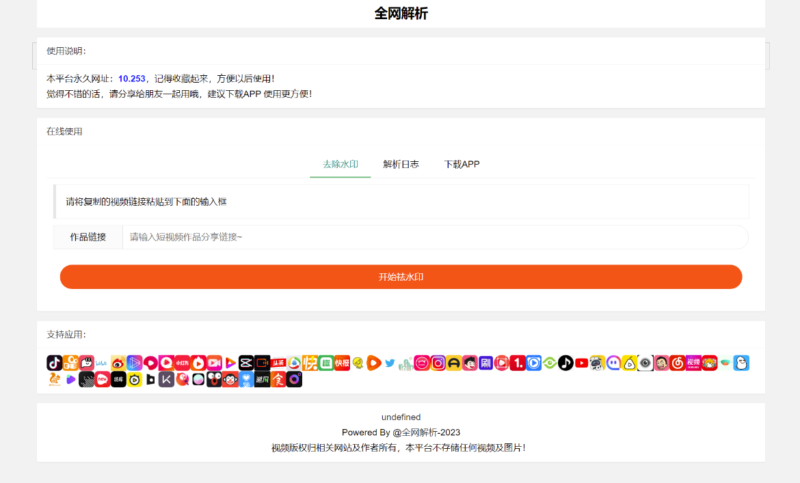Click the yellow stopwatch play icon

(134, 379)
